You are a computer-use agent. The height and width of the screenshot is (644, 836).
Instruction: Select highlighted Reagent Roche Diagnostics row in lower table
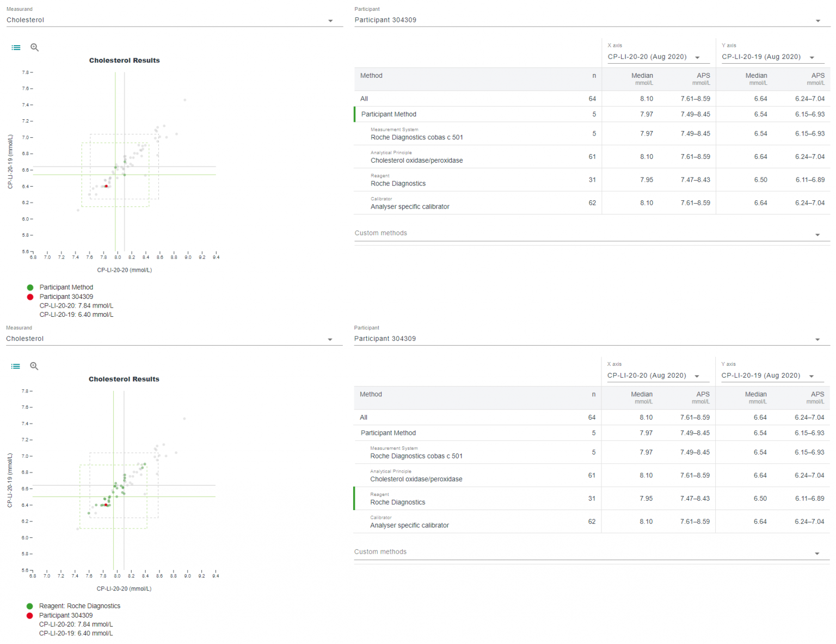592,499
